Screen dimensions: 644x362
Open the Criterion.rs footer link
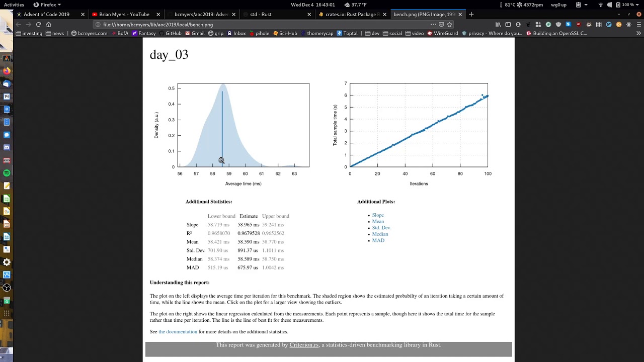[x=304, y=345]
